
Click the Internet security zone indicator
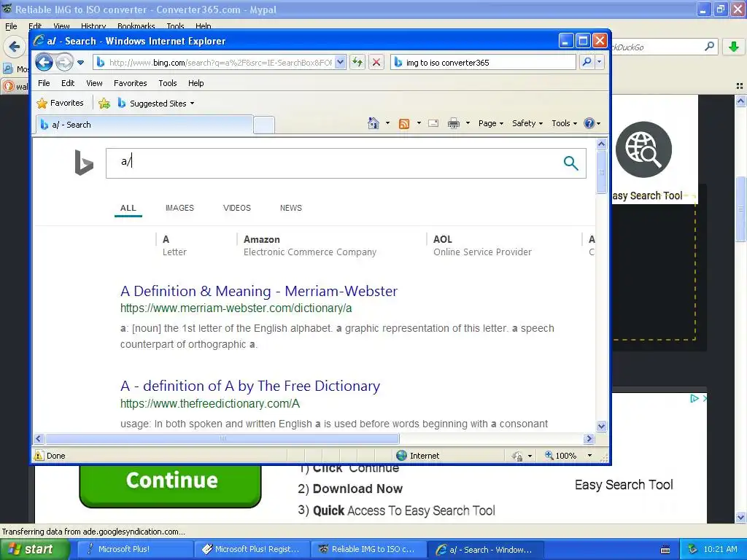pyautogui.click(x=418, y=456)
